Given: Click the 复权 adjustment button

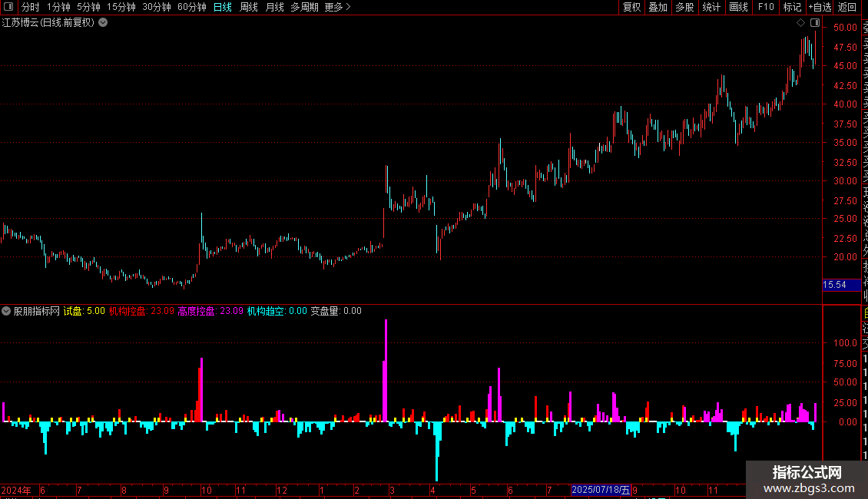Looking at the screenshot, I should point(631,7).
